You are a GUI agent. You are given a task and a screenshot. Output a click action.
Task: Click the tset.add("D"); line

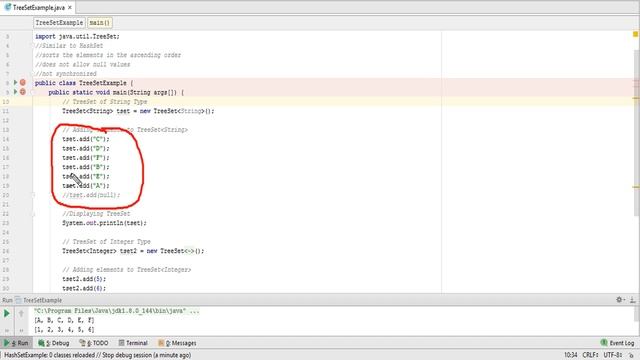86,149
